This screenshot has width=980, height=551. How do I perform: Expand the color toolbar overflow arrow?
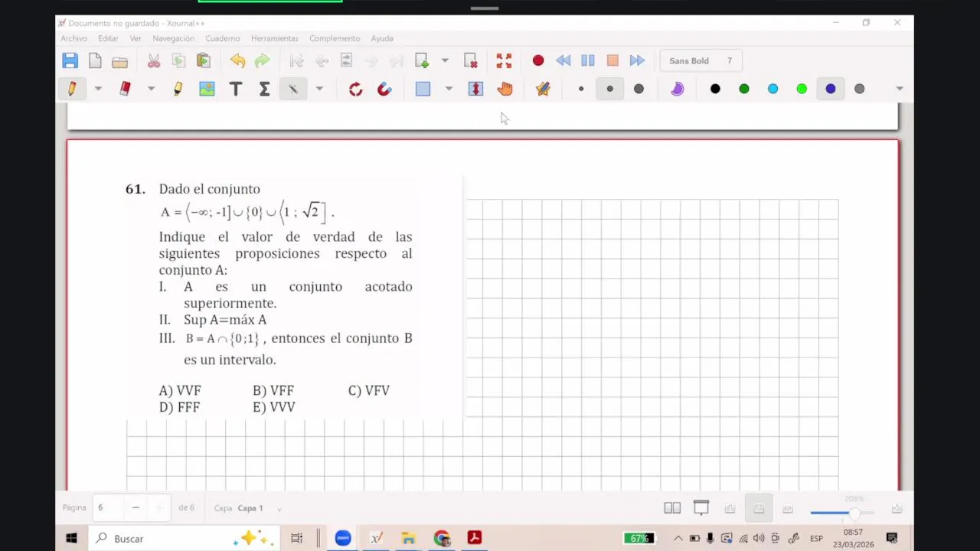900,89
